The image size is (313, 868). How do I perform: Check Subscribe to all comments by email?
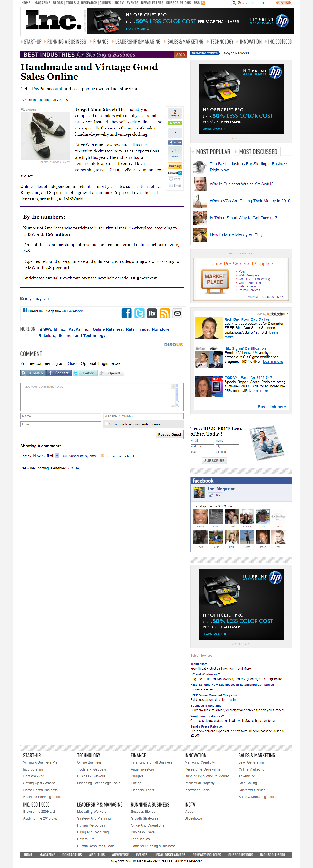point(106,424)
